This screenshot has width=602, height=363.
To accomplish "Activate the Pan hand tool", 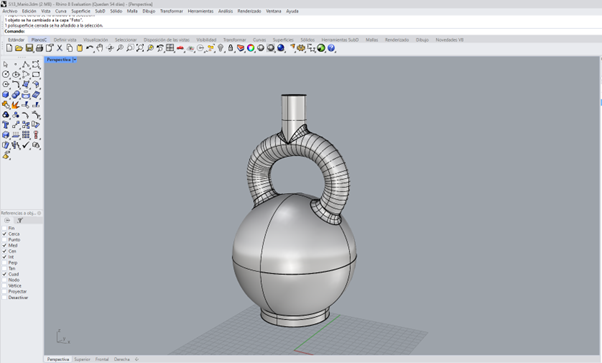I will click(x=100, y=48).
